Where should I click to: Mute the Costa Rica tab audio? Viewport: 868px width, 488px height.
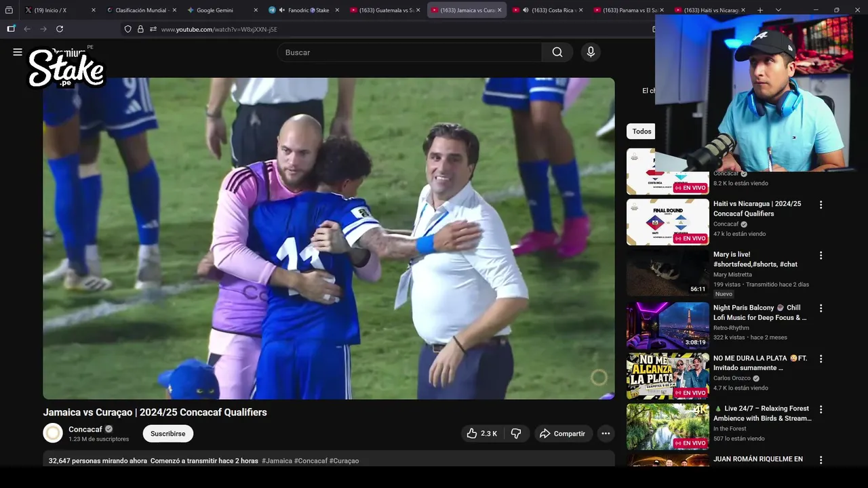pos(526,10)
